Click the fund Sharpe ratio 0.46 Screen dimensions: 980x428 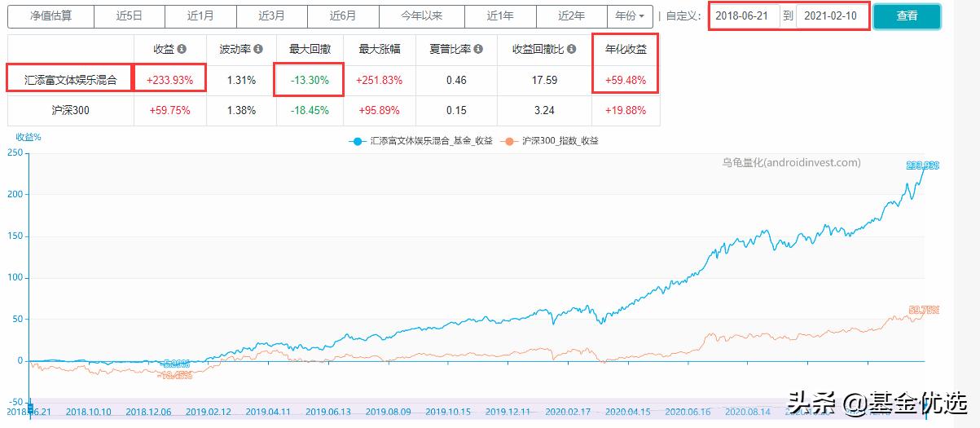click(456, 80)
